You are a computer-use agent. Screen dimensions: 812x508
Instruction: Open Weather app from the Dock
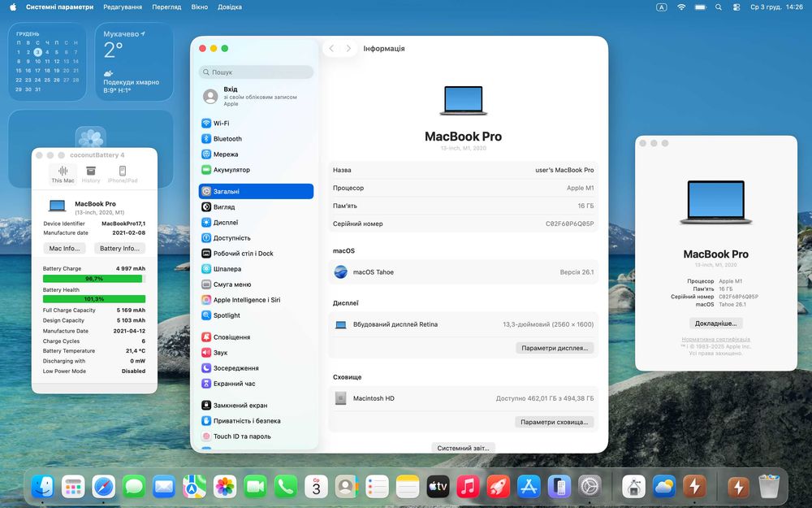coord(664,487)
